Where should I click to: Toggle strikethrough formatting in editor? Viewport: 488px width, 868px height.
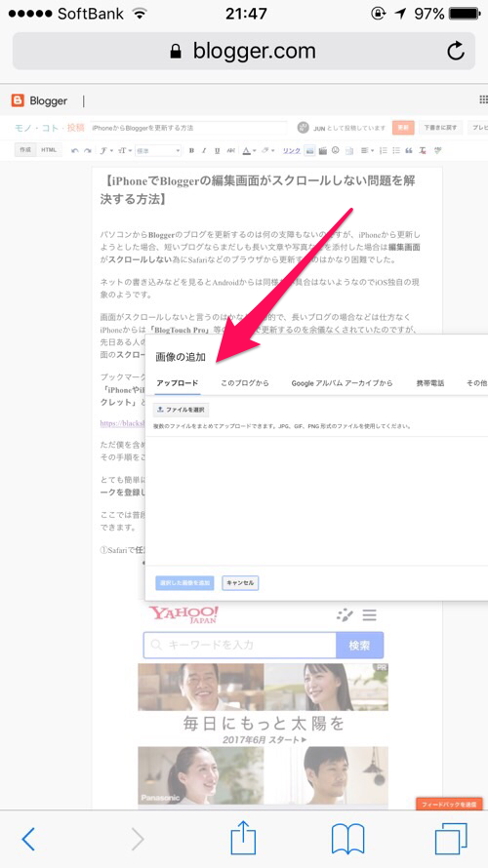point(231,150)
